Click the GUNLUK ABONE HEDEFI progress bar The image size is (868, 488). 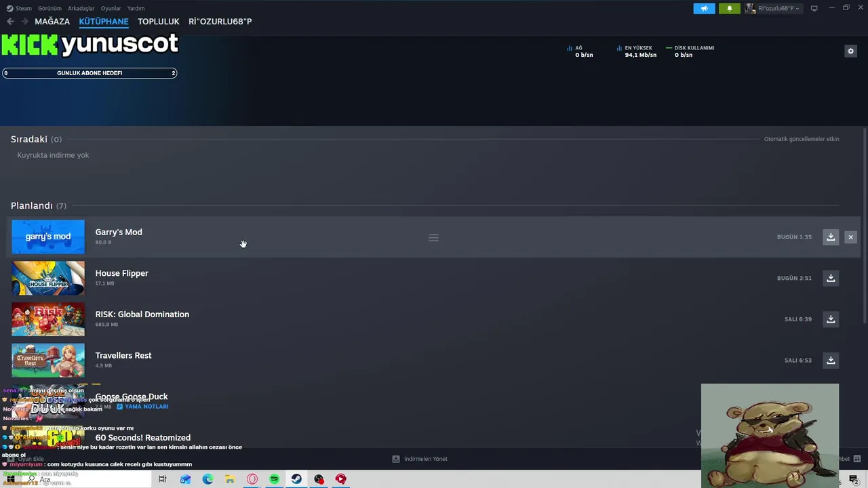click(x=90, y=73)
